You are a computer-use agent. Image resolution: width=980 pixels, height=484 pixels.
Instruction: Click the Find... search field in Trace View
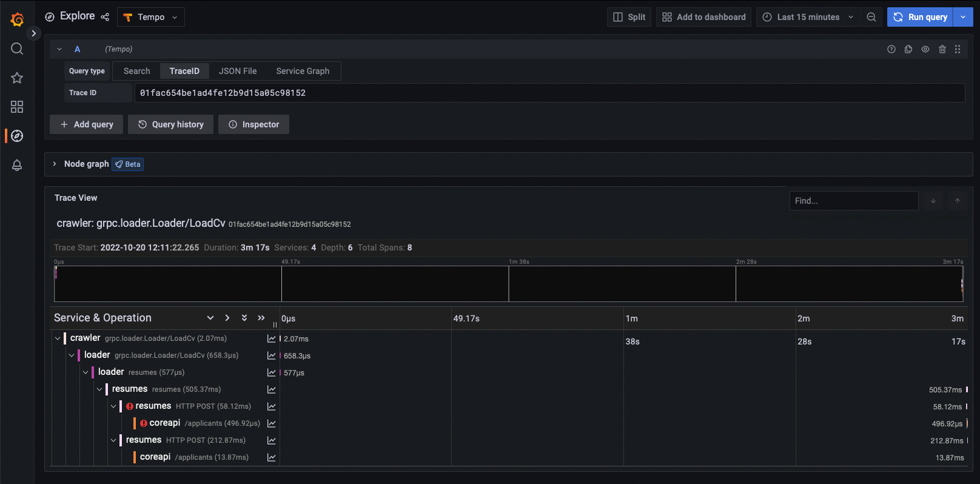tap(854, 201)
